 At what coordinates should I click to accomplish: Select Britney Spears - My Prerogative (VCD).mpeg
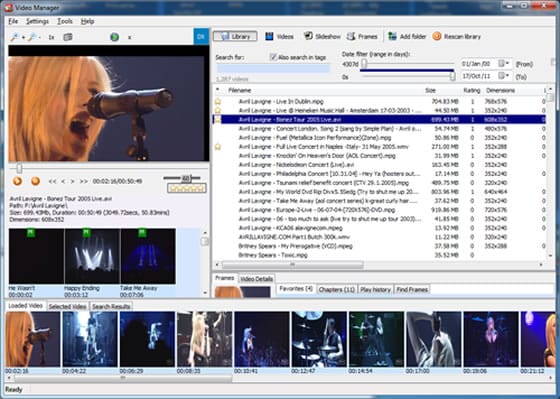pos(379,246)
